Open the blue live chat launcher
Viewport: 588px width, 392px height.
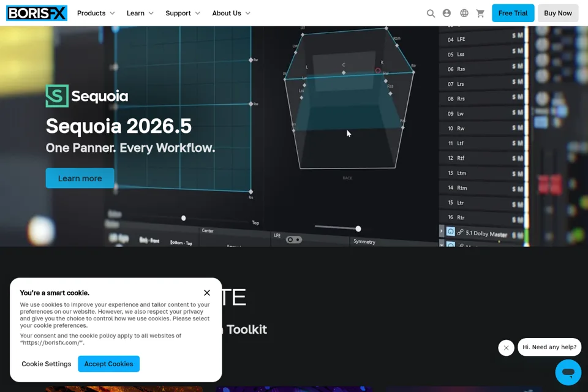568,372
